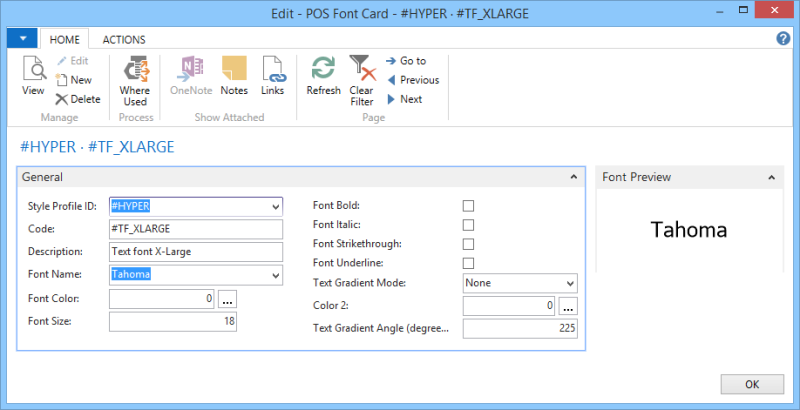Expand the Style Profile ID dropdown

[x=276, y=207]
